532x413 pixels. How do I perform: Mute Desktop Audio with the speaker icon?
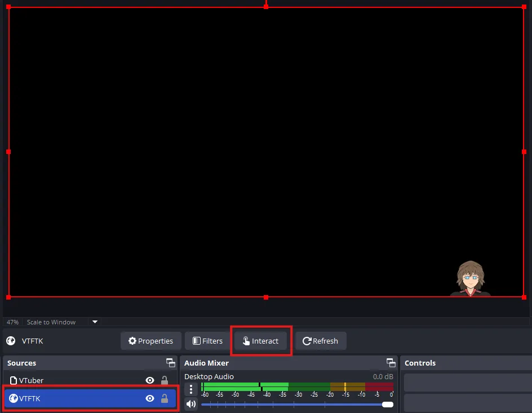coord(191,403)
